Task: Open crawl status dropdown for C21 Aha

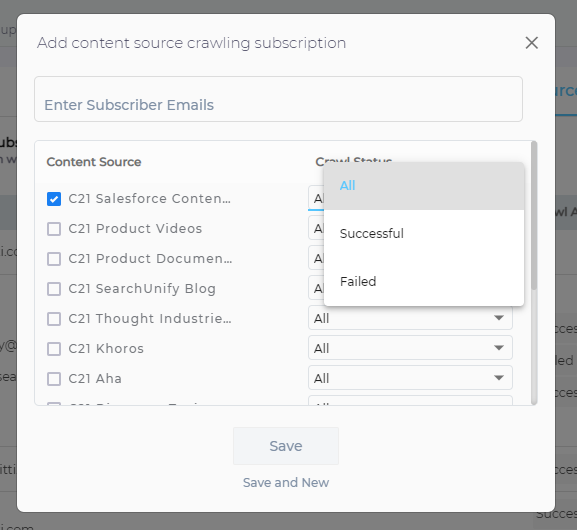Action: (410, 378)
